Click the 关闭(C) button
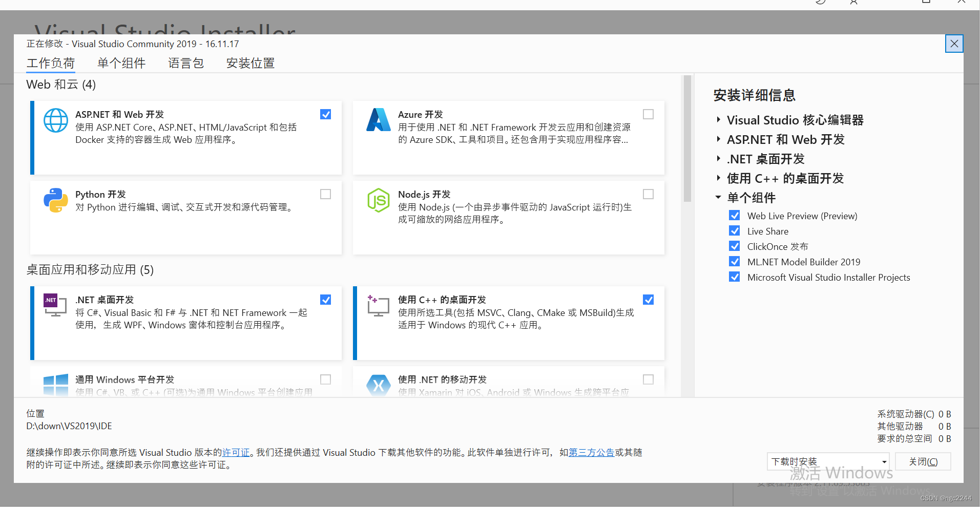The image size is (980, 507). 923,461
